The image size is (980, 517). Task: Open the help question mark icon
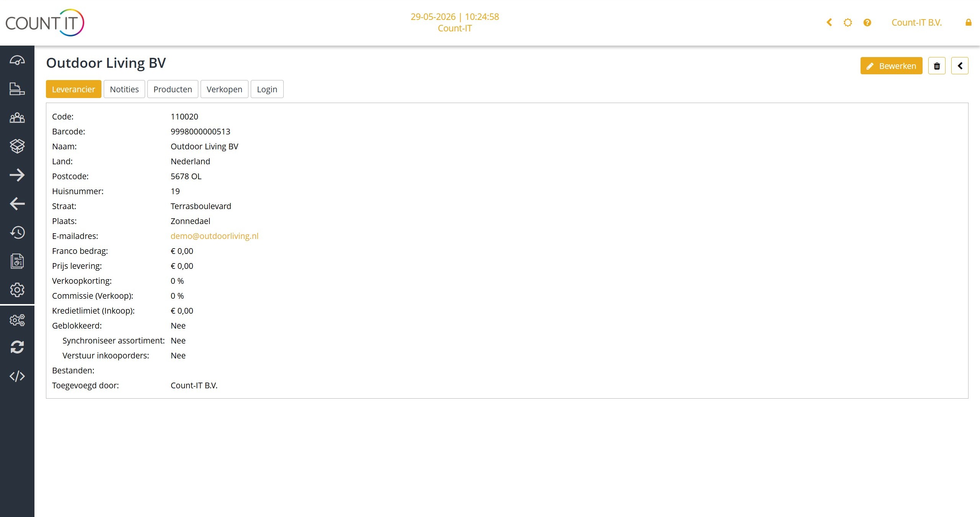coord(867,23)
